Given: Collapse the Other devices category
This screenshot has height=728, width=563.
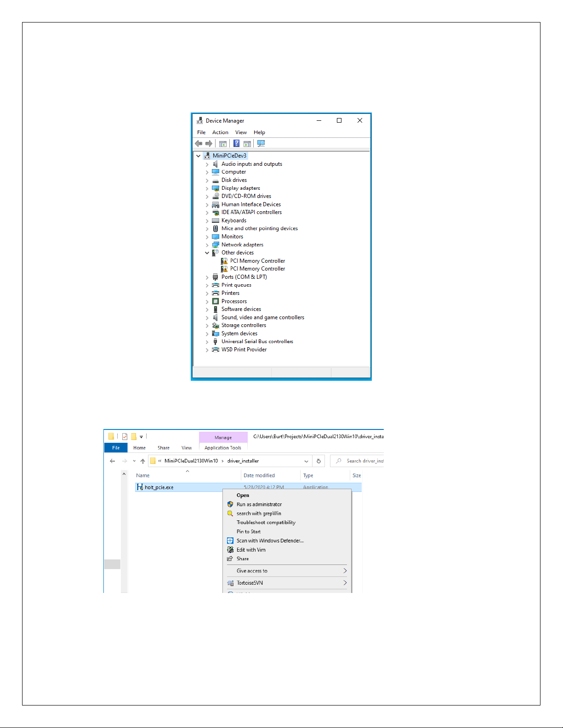Looking at the screenshot, I should pyautogui.click(x=207, y=253).
